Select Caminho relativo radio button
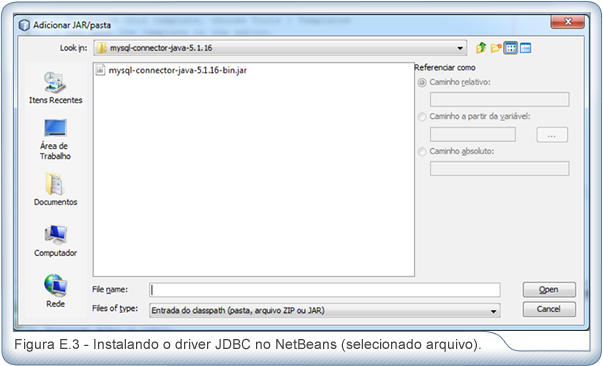603x366 pixels. pyautogui.click(x=422, y=82)
